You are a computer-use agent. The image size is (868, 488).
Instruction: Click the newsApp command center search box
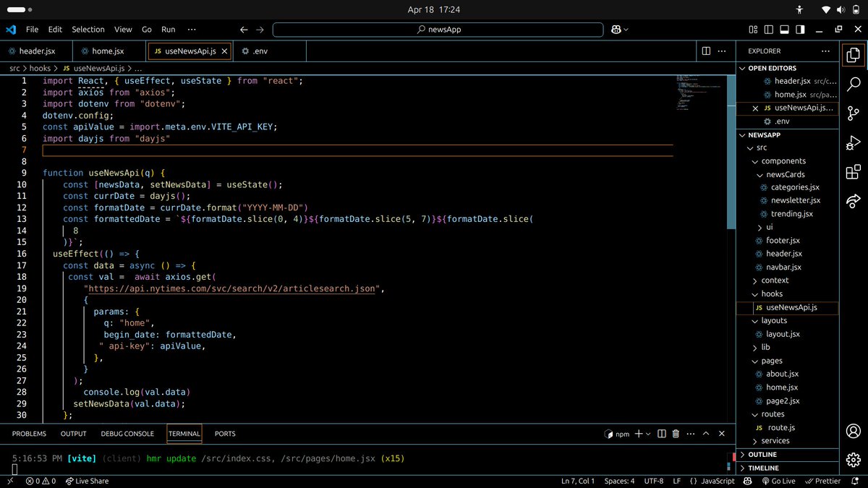438,30
